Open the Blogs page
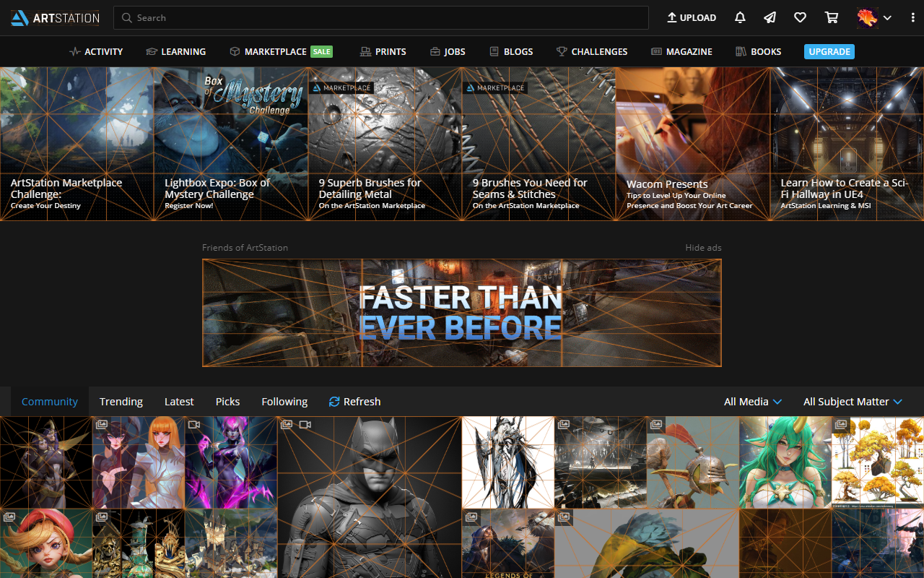 [511, 51]
